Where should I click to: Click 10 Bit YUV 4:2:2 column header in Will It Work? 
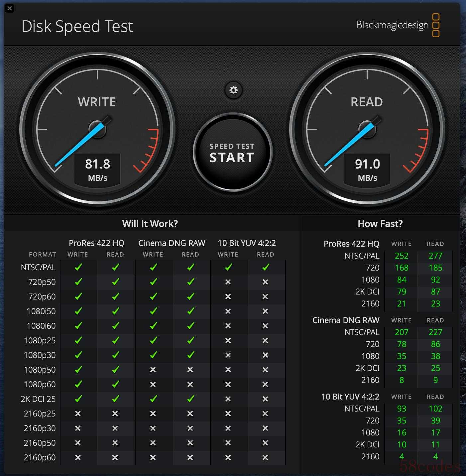tap(247, 243)
